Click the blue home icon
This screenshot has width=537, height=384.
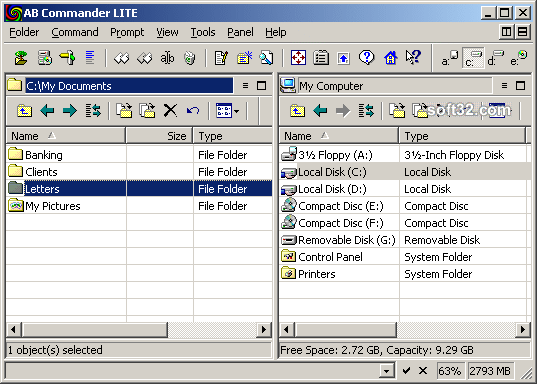[390, 58]
